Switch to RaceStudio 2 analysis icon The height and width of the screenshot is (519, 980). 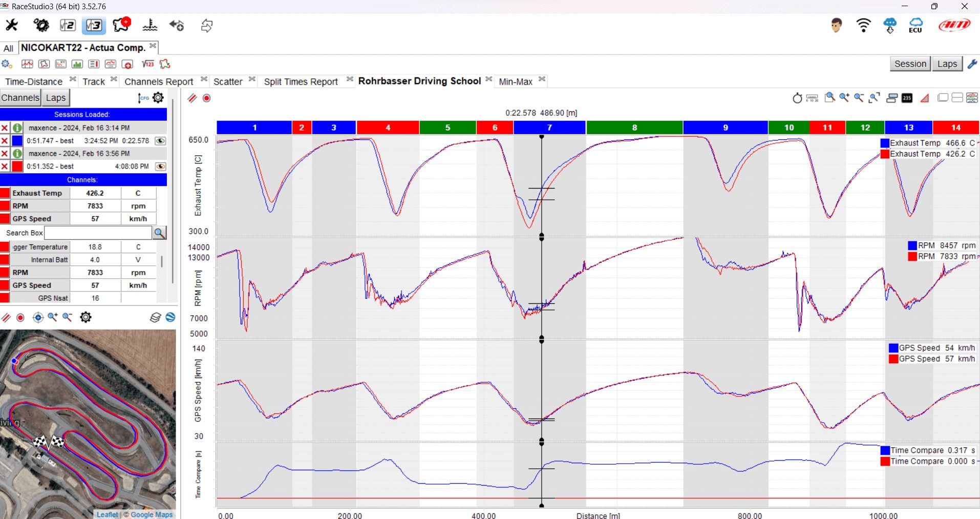67,25
